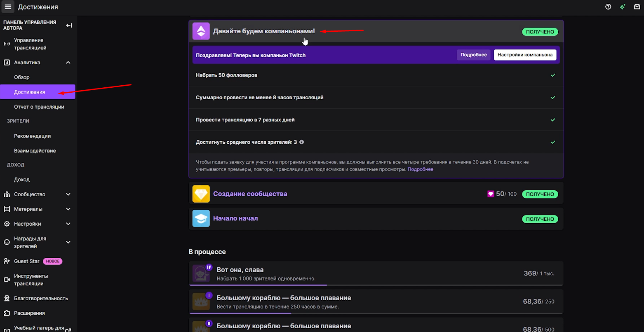Click the Вот она, слава badge icon

(x=201, y=274)
